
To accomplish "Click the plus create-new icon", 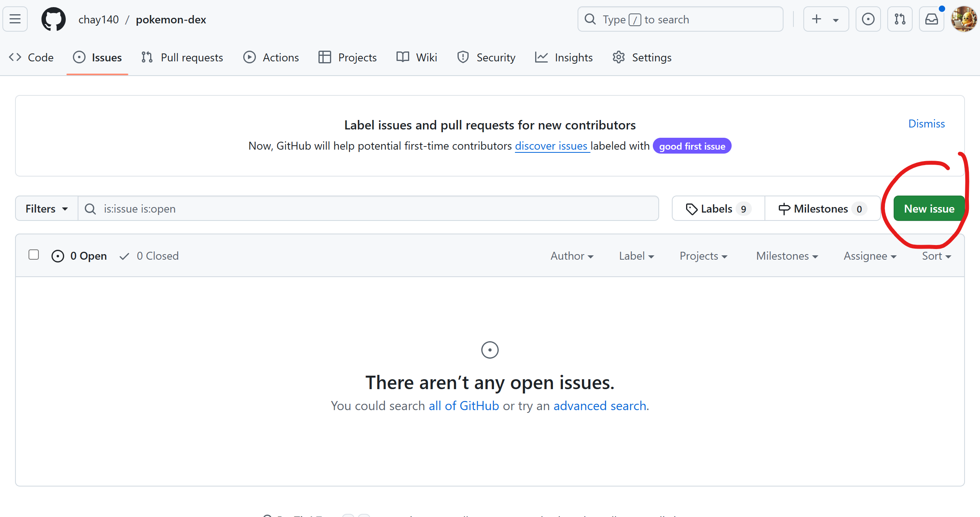I will point(817,19).
